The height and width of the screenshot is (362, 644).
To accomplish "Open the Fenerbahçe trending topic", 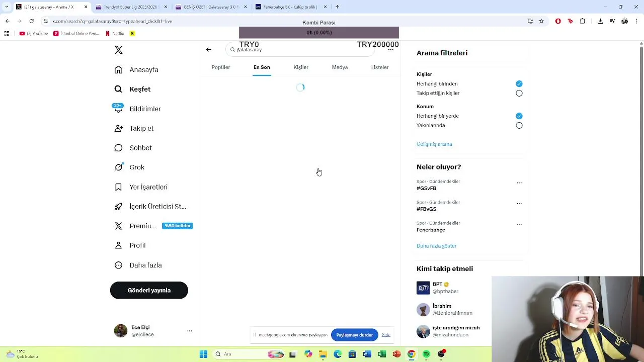I will coord(431,230).
